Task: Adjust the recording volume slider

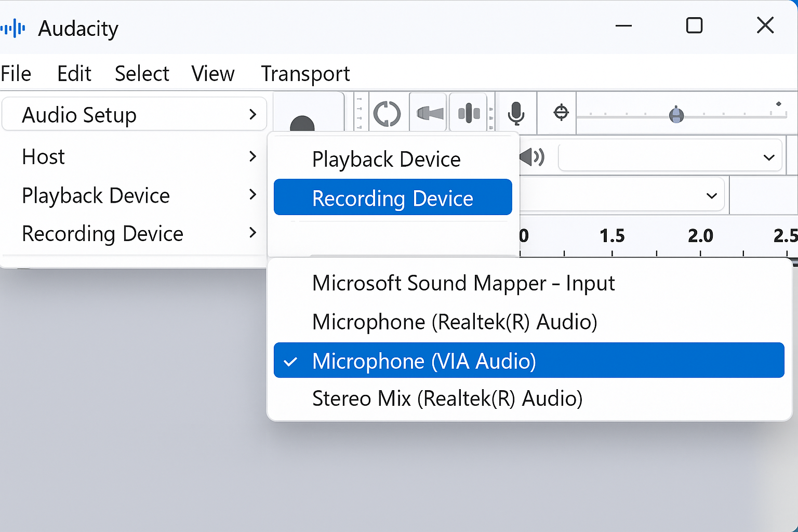Action: point(676,115)
